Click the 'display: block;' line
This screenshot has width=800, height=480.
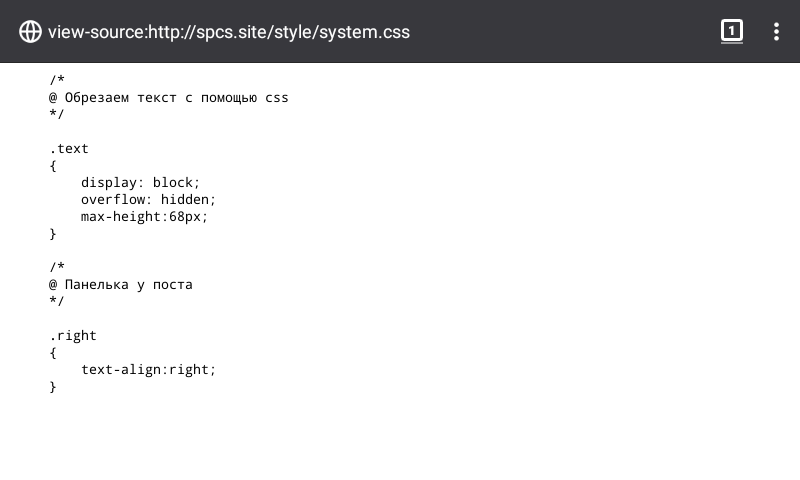click(140, 183)
